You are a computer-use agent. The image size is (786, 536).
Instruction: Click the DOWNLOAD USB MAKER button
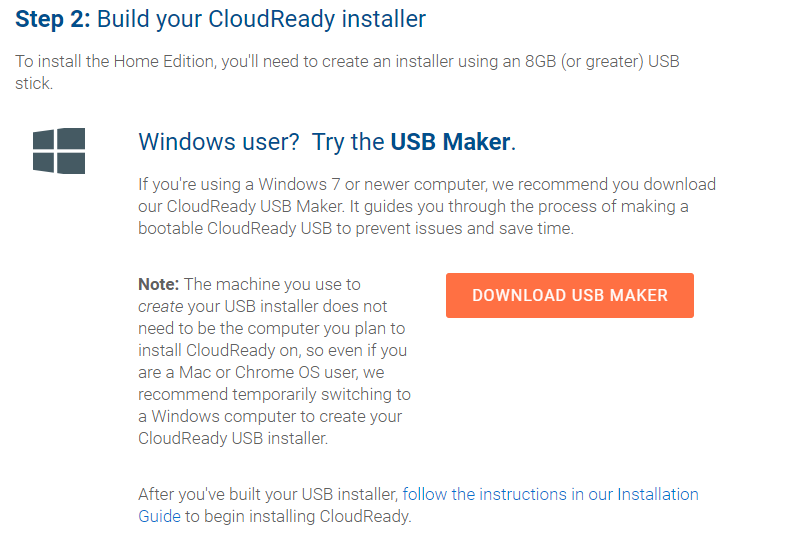(569, 295)
